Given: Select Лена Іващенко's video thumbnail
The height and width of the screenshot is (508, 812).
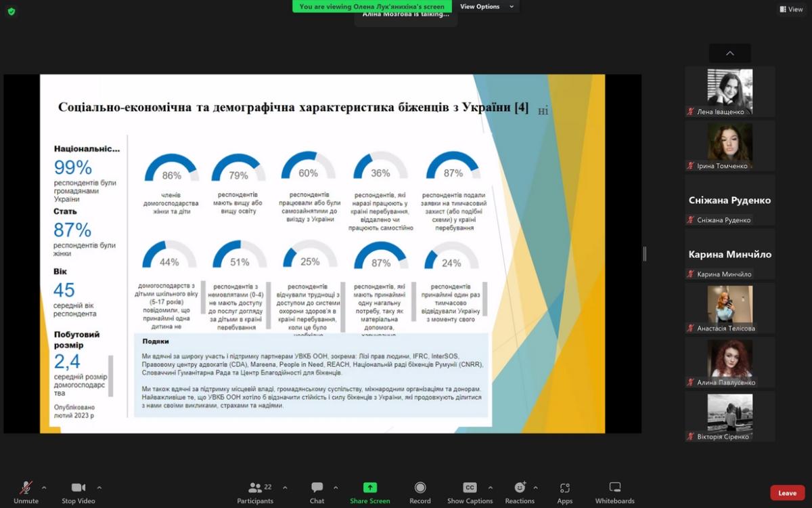Looking at the screenshot, I should [x=730, y=91].
